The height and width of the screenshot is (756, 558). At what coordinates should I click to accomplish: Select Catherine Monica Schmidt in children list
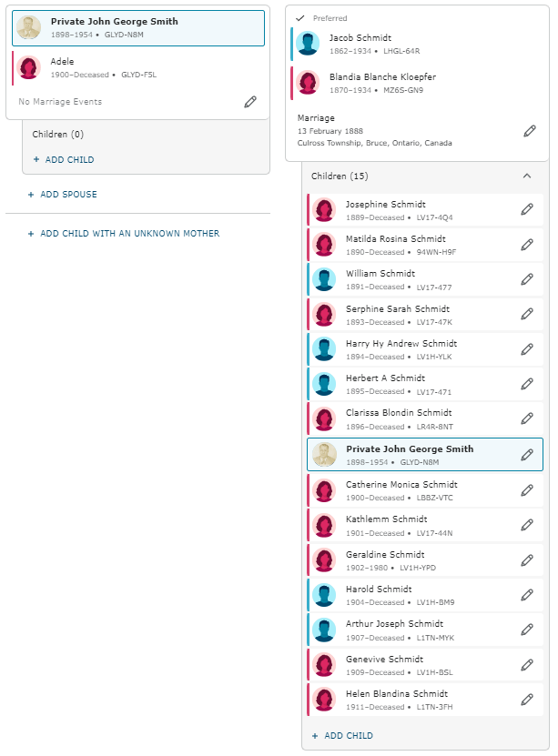[x=401, y=485]
